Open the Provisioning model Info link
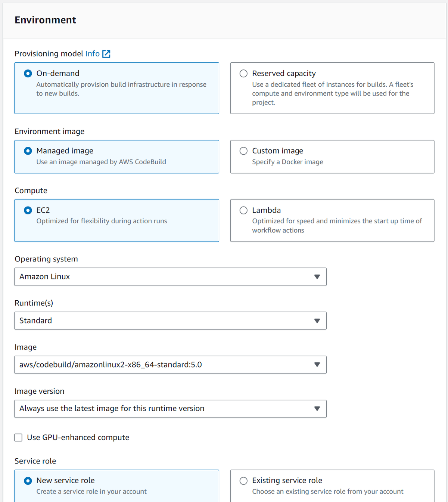Viewport: 448px width, 502px height. [92, 54]
